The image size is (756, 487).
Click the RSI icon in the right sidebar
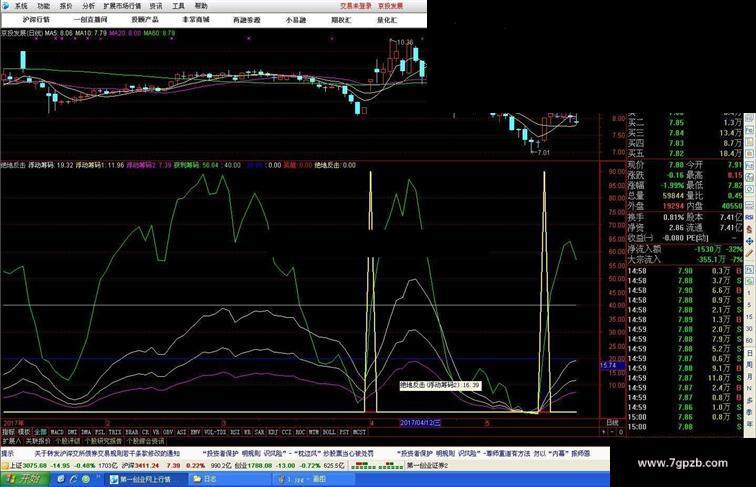point(749,217)
